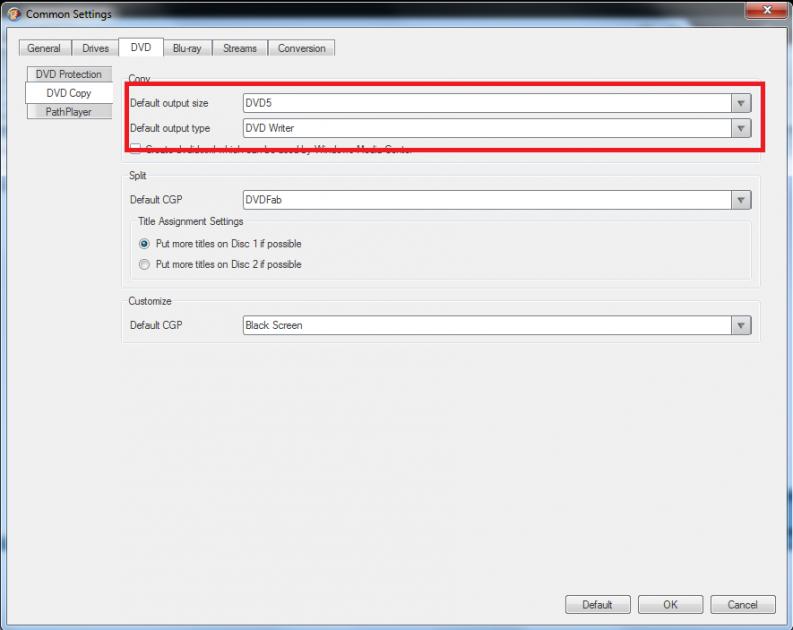Open the Conversion tab

[301, 48]
